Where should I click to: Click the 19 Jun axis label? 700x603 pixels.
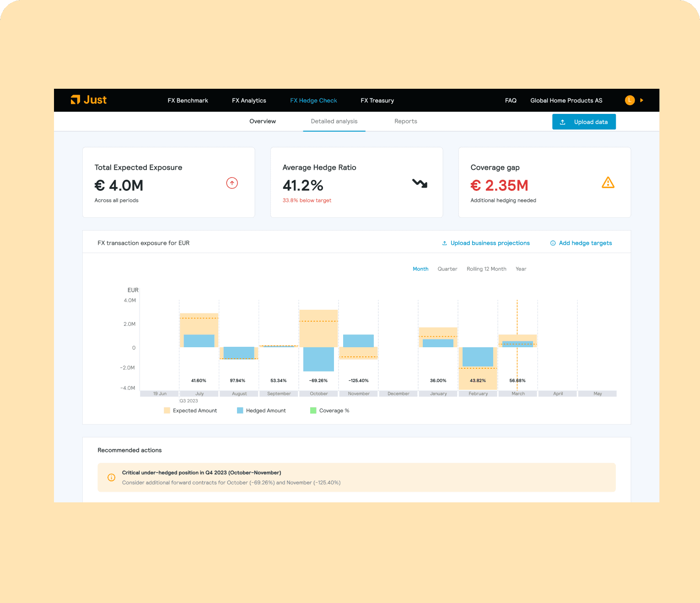click(160, 393)
